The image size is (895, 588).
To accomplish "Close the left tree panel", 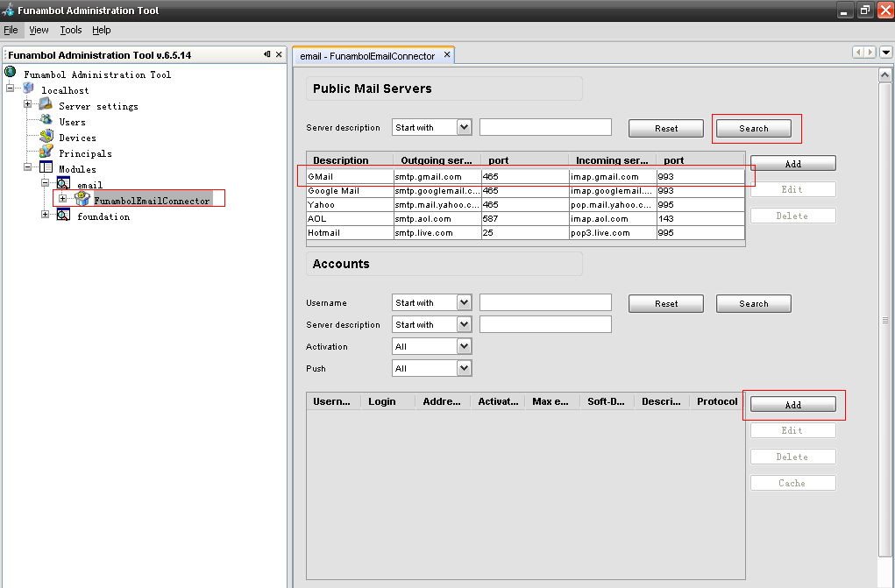I will point(279,54).
